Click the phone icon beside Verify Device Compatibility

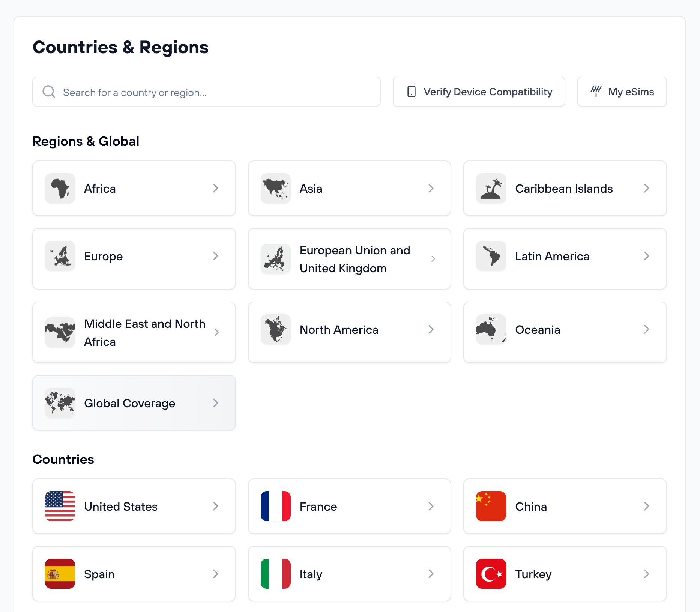tap(412, 91)
